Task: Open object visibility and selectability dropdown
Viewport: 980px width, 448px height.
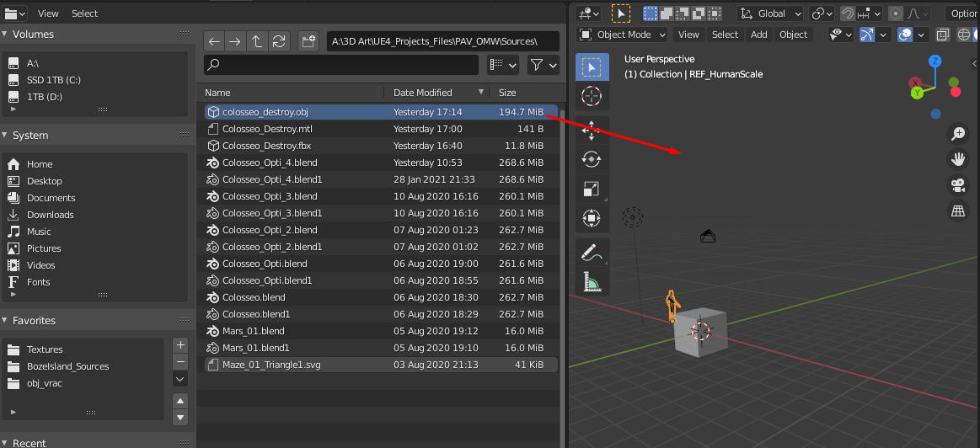Action: (841, 35)
